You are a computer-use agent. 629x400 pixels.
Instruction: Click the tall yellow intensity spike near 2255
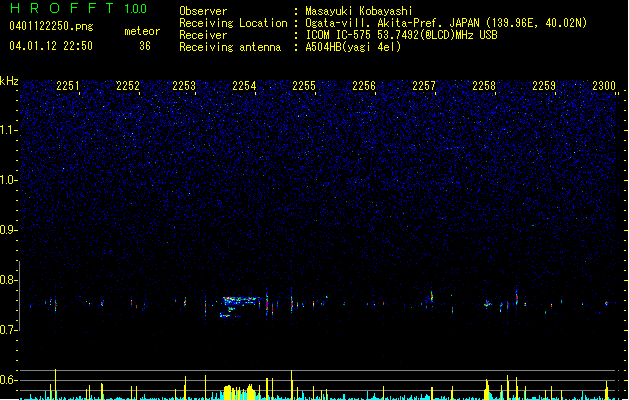coord(292,384)
